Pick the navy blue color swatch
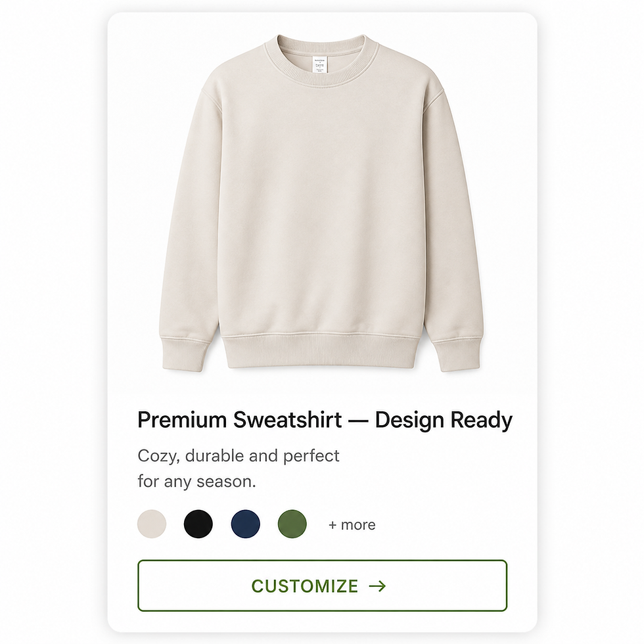644x644 pixels. (x=246, y=524)
